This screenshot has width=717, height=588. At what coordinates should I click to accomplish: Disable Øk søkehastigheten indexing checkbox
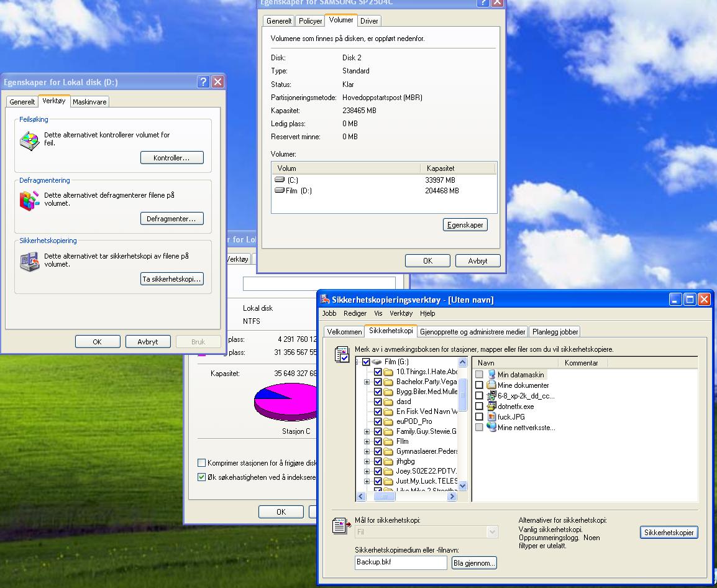click(x=201, y=477)
